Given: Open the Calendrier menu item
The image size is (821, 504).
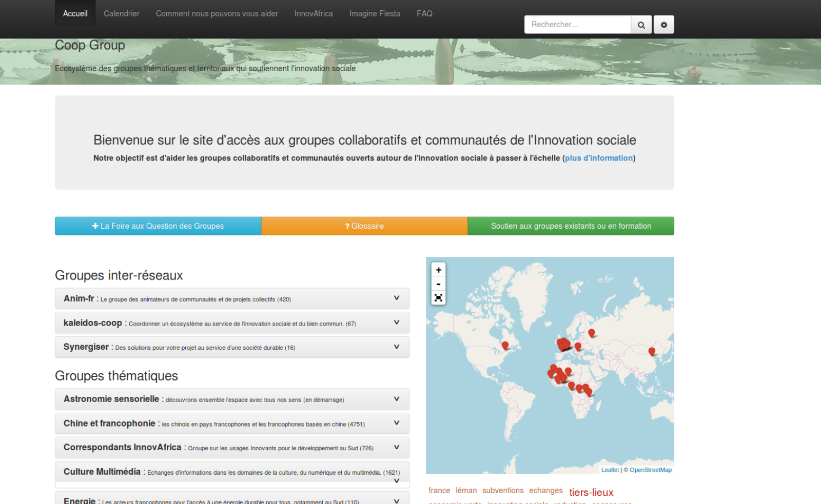Looking at the screenshot, I should (x=121, y=13).
